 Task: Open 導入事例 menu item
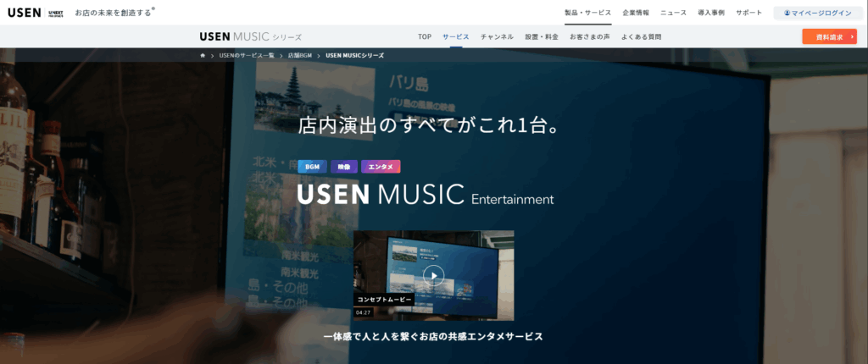[711, 13]
